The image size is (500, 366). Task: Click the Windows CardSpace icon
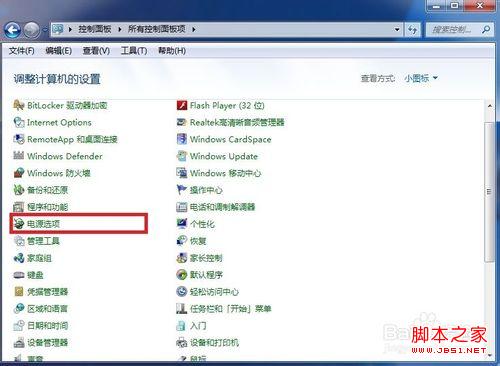click(182, 139)
